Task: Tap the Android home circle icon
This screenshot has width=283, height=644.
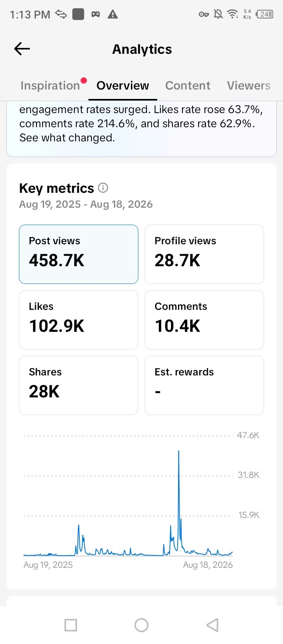Action: (141, 625)
